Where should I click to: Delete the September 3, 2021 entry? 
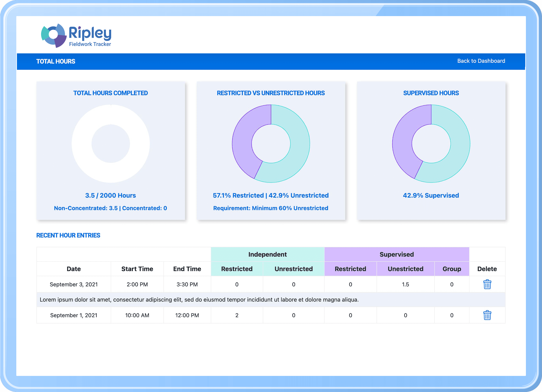click(x=487, y=284)
